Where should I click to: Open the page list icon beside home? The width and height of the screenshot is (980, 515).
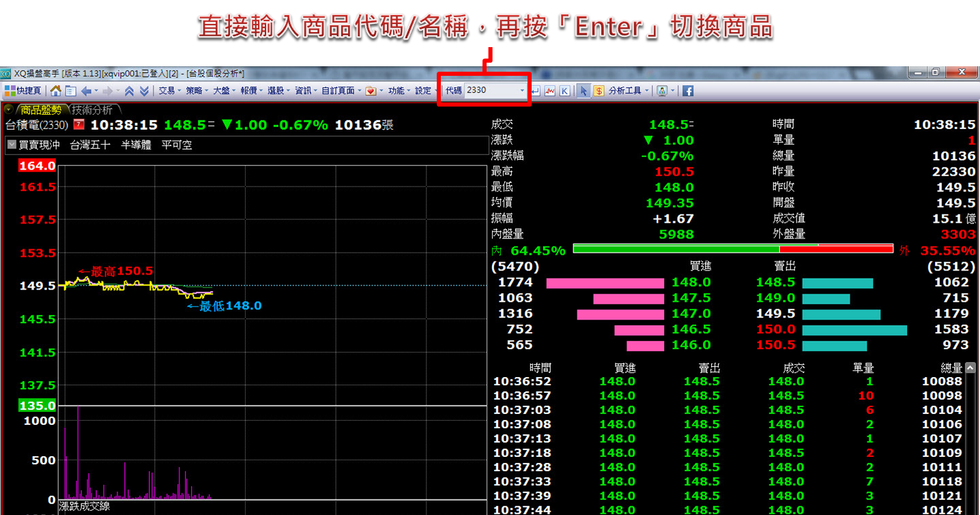point(70,90)
